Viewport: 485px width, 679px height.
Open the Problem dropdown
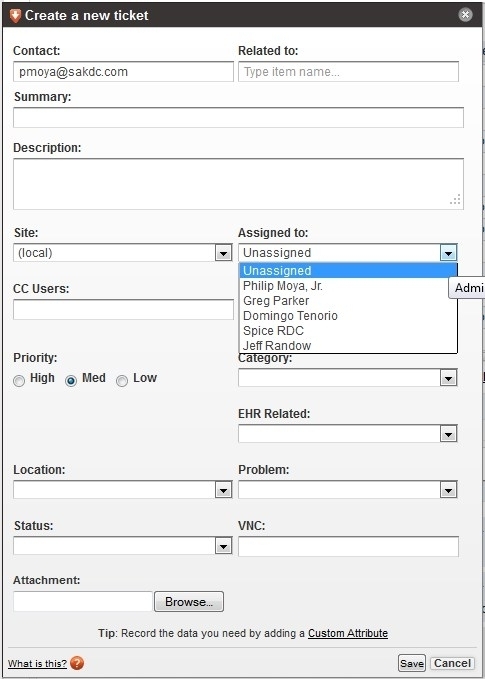449,490
